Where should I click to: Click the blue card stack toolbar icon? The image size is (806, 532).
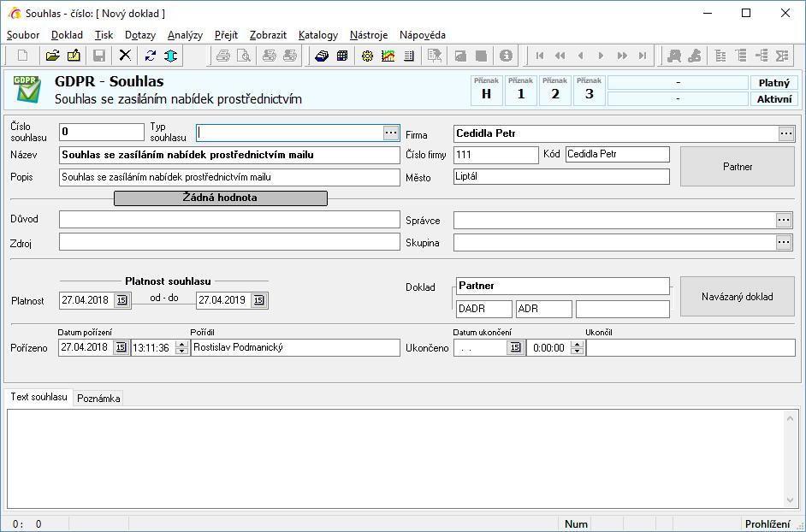point(322,56)
